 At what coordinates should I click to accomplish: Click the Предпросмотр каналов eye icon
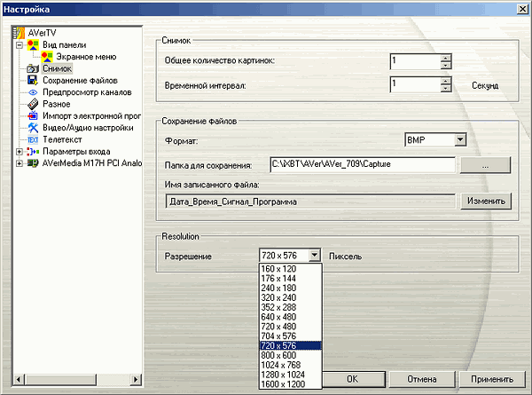[x=33, y=92]
